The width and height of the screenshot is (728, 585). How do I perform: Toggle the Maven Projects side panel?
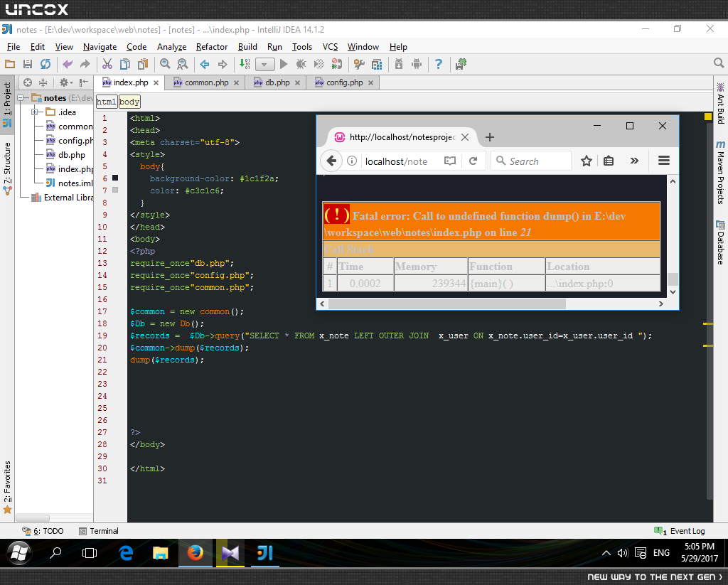721,172
